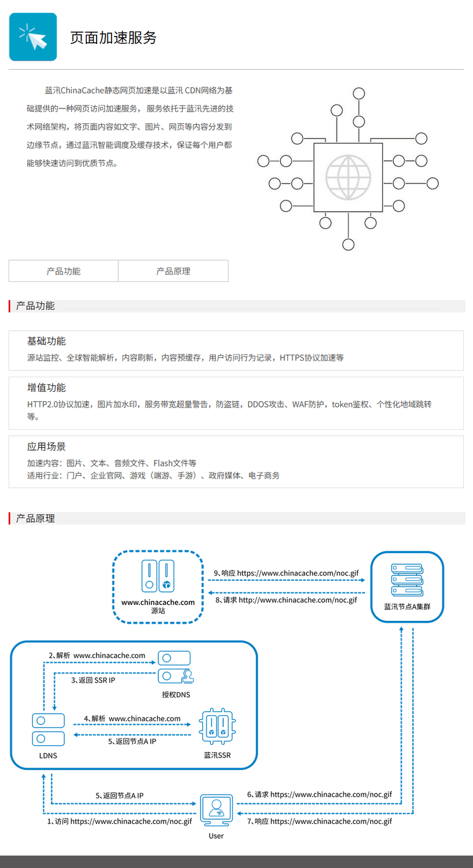Click the blue cursor page-acceleration icon
The image size is (473, 868).
(x=33, y=37)
